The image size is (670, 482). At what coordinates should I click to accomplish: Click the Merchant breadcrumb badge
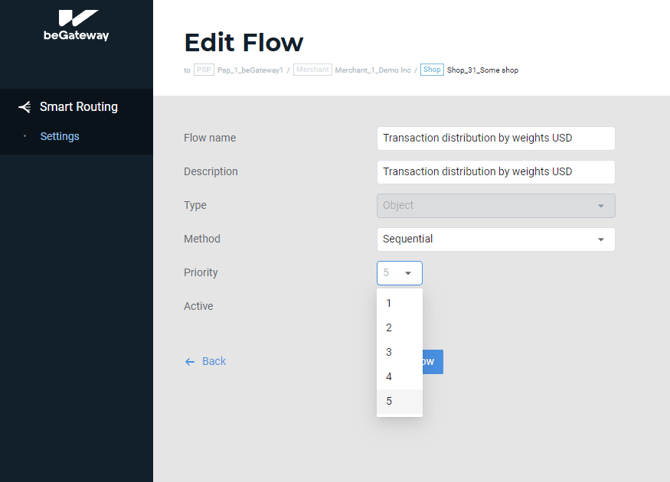(313, 70)
